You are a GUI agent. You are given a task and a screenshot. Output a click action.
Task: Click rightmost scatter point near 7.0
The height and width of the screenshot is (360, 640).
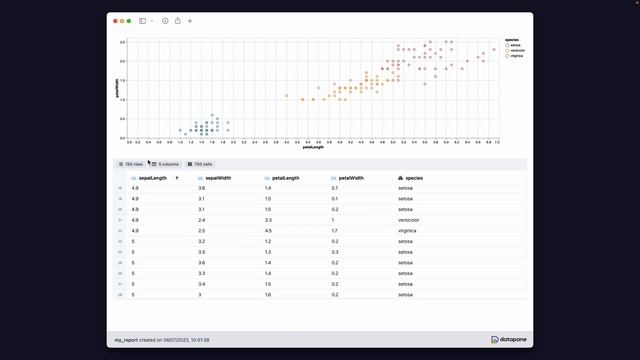point(494,49)
